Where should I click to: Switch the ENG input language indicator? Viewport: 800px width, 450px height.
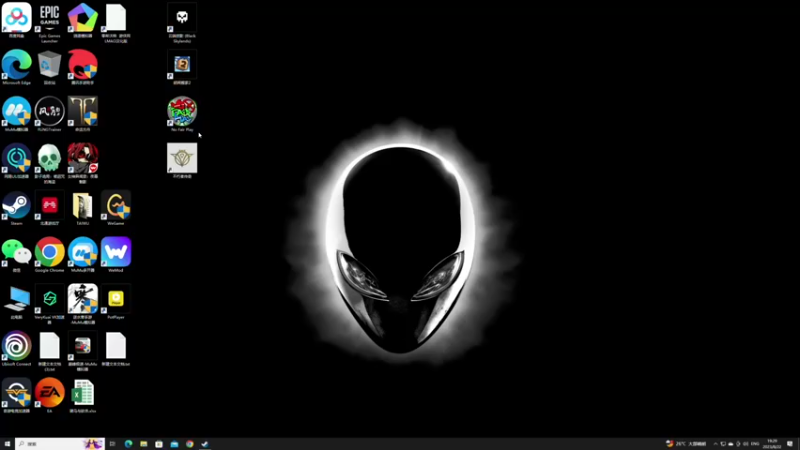[755, 444]
